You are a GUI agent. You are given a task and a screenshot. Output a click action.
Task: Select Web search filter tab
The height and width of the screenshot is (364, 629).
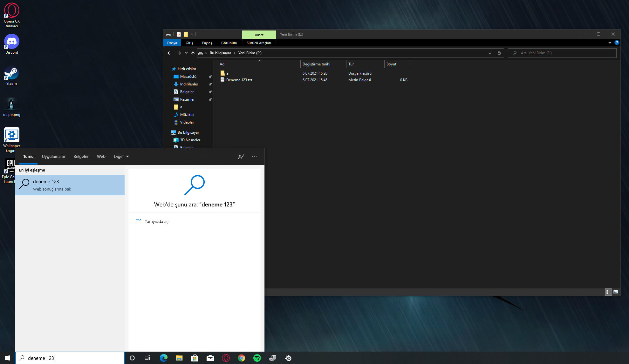[101, 156]
